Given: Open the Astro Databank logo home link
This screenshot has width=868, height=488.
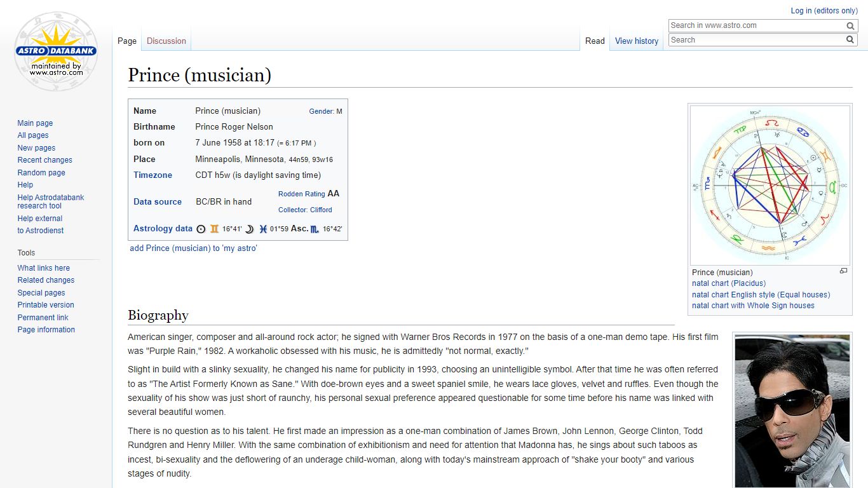Looking at the screenshot, I should (x=56, y=51).
